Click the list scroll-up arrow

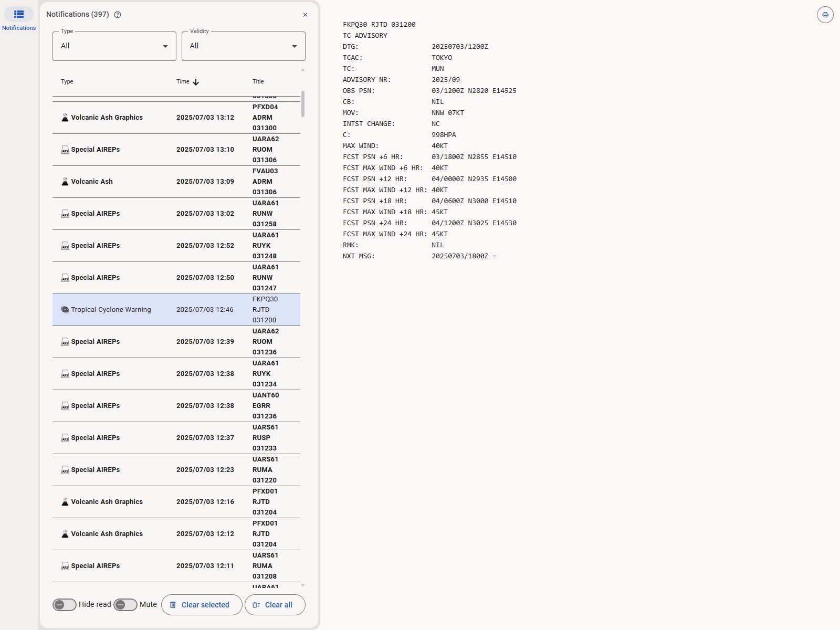(303, 70)
